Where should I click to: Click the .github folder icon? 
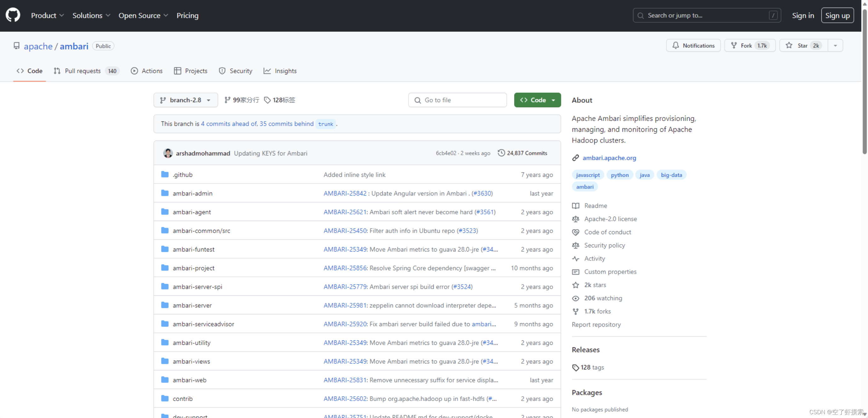click(165, 174)
